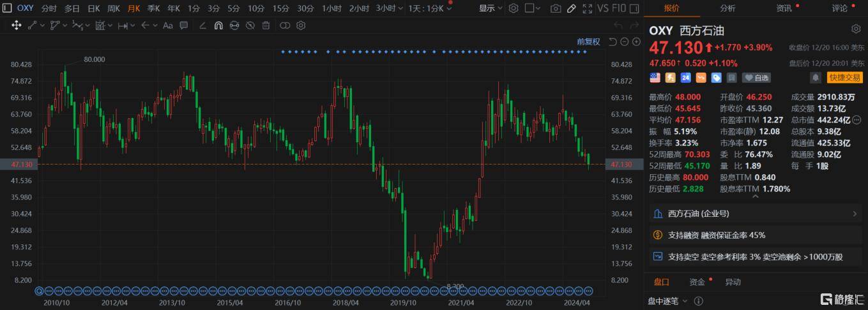Toggle the left sidebar panel icon

coord(7,8)
